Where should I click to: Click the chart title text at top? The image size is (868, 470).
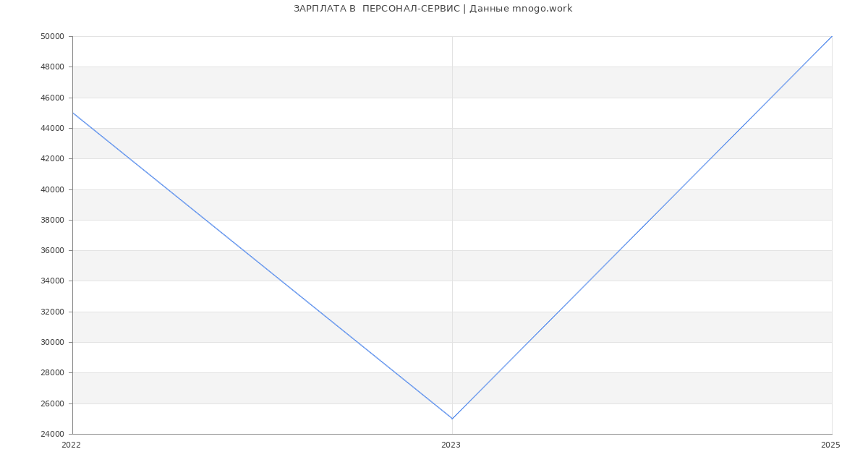tap(433, 9)
